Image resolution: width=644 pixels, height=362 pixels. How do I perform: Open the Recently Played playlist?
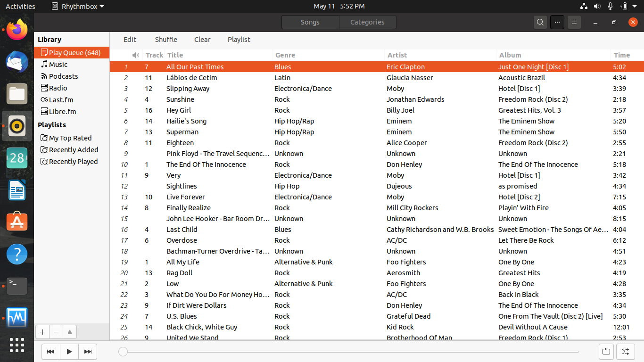(x=72, y=162)
